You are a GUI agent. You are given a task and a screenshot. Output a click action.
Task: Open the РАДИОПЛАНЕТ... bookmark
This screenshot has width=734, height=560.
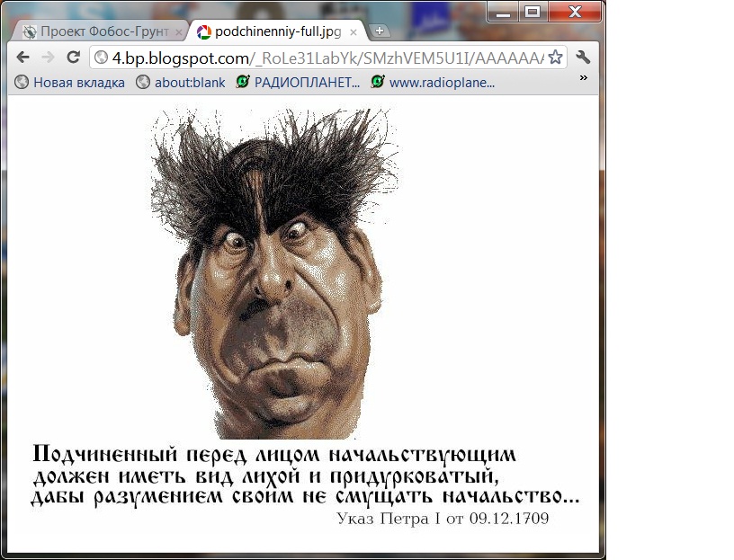click(x=299, y=83)
